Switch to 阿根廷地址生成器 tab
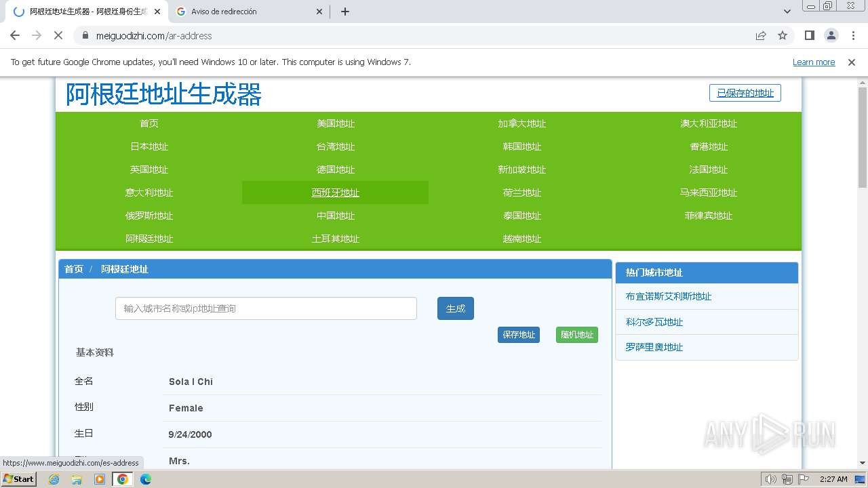Image resolution: width=868 pixels, height=488 pixels. tap(87, 12)
